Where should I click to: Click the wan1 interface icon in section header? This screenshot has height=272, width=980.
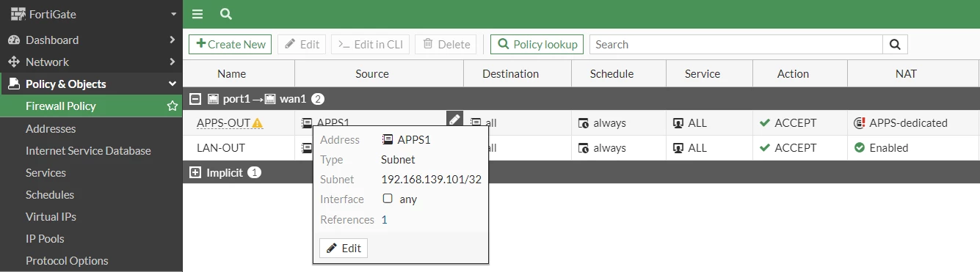(x=270, y=98)
